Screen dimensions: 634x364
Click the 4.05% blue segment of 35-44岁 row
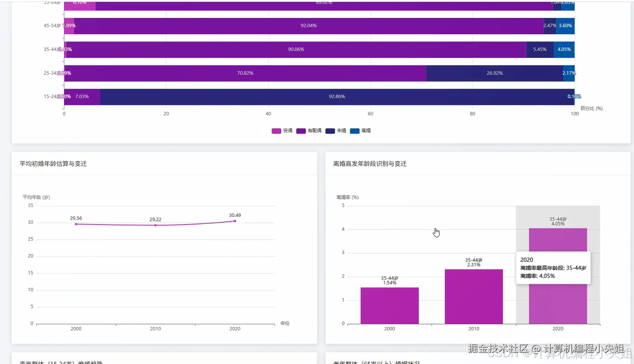pyautogui.click(x=564, y=49)
